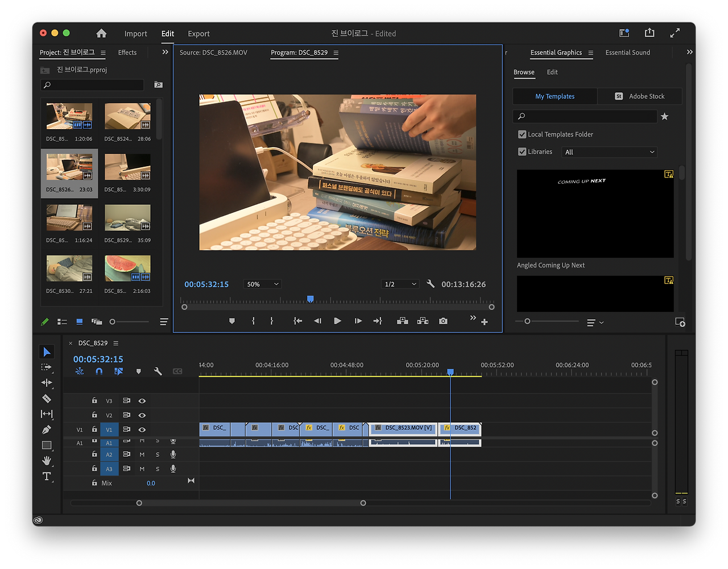Select the Pen tool
The image size is (728, 569).
pos(47,430)
